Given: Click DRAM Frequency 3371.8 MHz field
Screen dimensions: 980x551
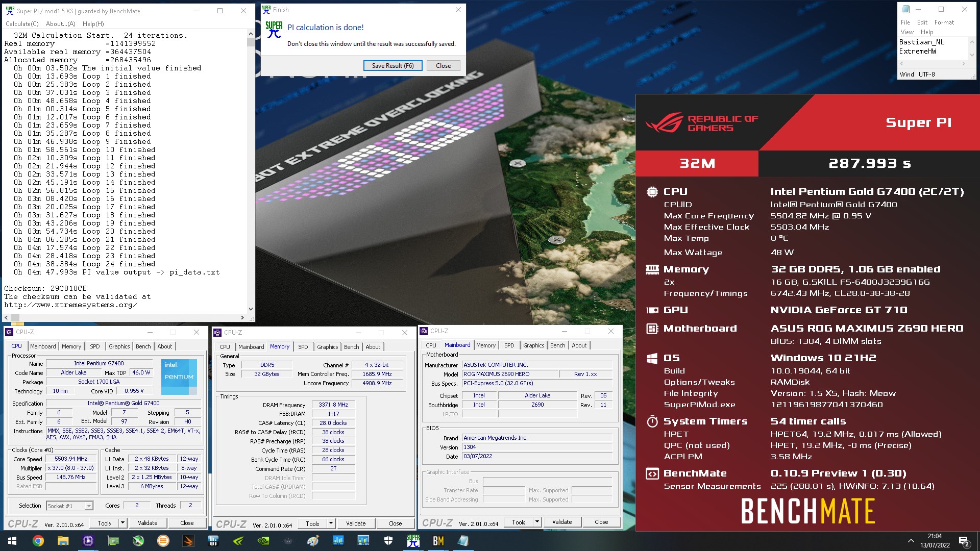Looking at the screenshot, I should [333, 405].
